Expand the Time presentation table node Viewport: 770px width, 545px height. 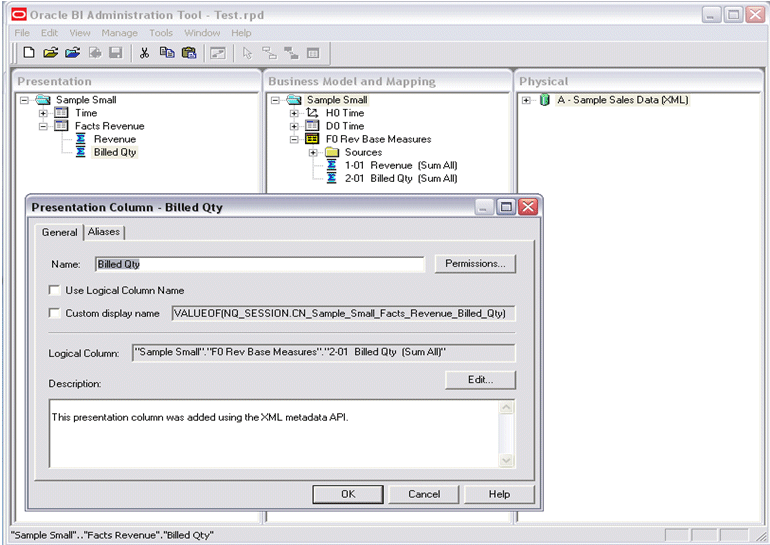click(43, 113)
